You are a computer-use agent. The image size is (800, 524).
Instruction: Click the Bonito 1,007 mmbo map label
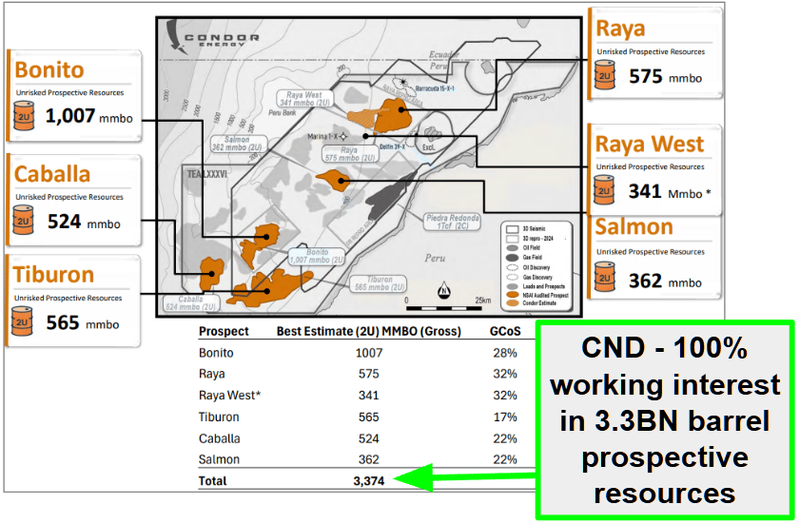pyautogui.click(x=317, y=256)
